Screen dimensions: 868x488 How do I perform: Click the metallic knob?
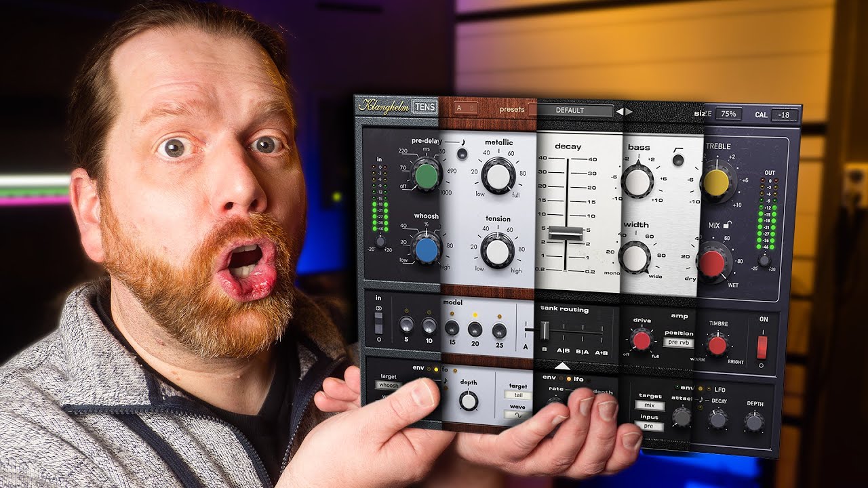498,176
